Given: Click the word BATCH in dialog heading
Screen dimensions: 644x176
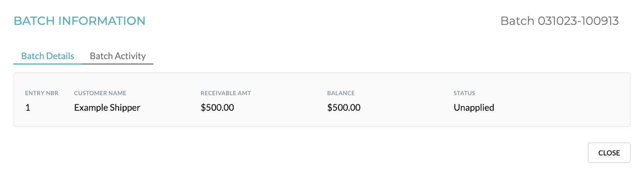Looking at the screenshot, I should coord(34,21).
